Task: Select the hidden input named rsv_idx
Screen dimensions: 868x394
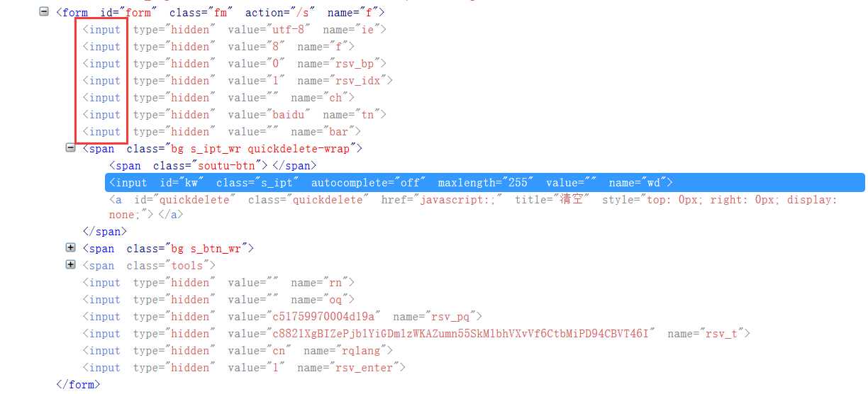Action: tap(238, 80)
